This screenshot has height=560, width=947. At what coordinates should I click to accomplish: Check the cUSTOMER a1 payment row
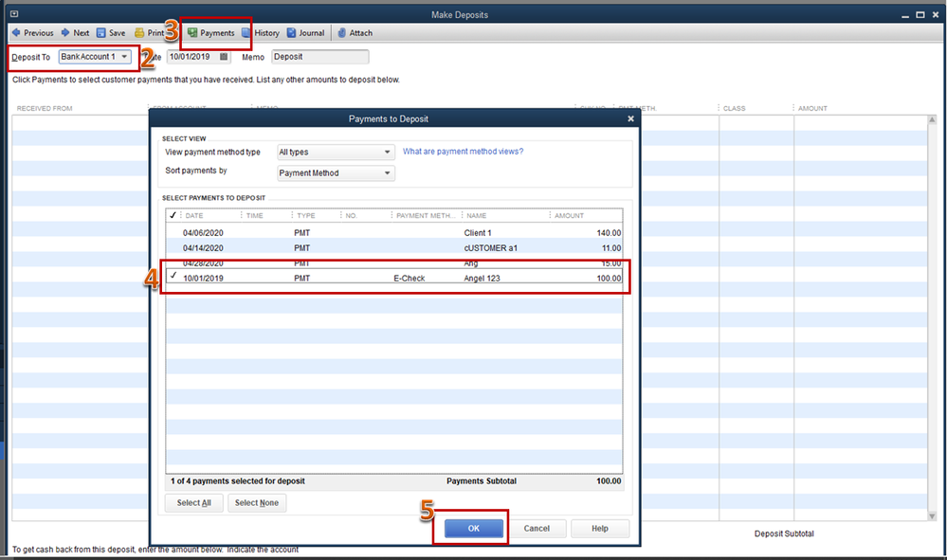coord(173,247)
